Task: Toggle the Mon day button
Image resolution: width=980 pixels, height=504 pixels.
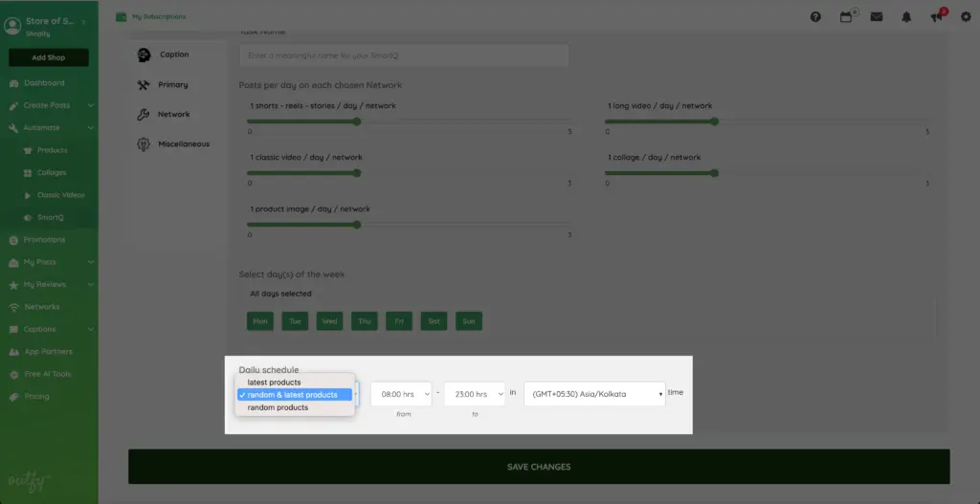Action: pyautogui.click(x=260, y=321)
